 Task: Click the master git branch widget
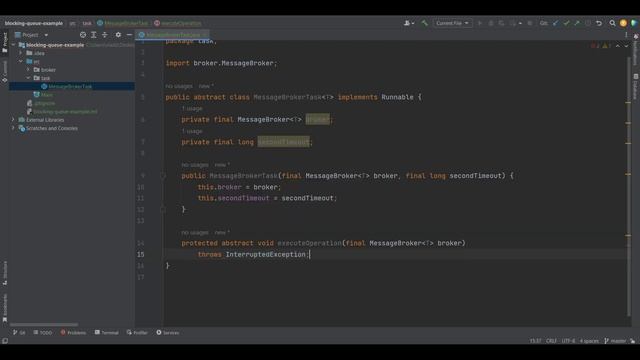pos(615,341)
